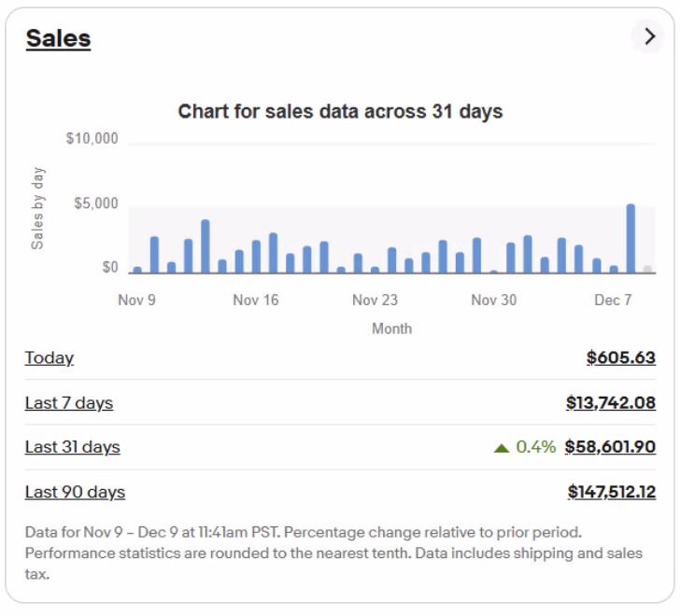Viewport: 680px width, 616px height.
Task: Click the chart title about 31 days
Action: 340,112
